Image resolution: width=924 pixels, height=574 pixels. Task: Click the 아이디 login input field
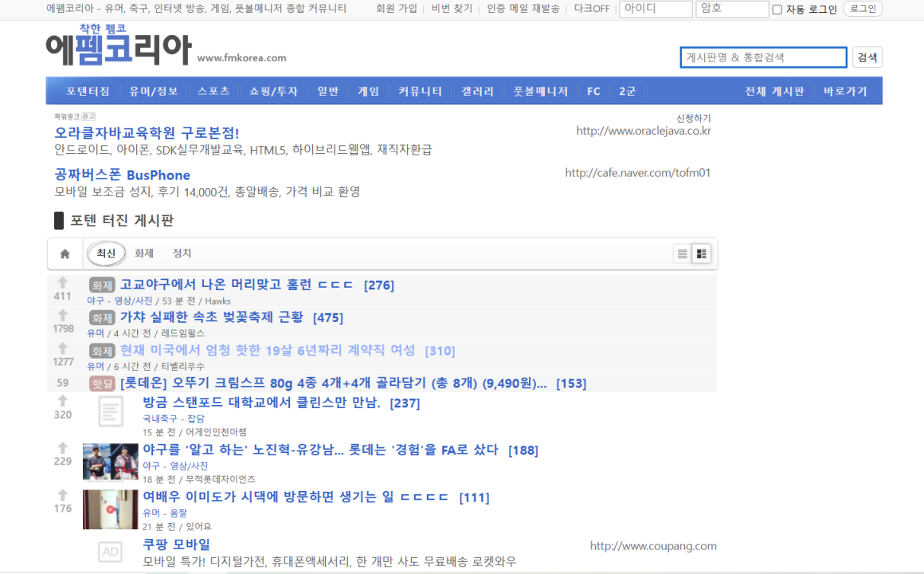(x=657, y=9)
